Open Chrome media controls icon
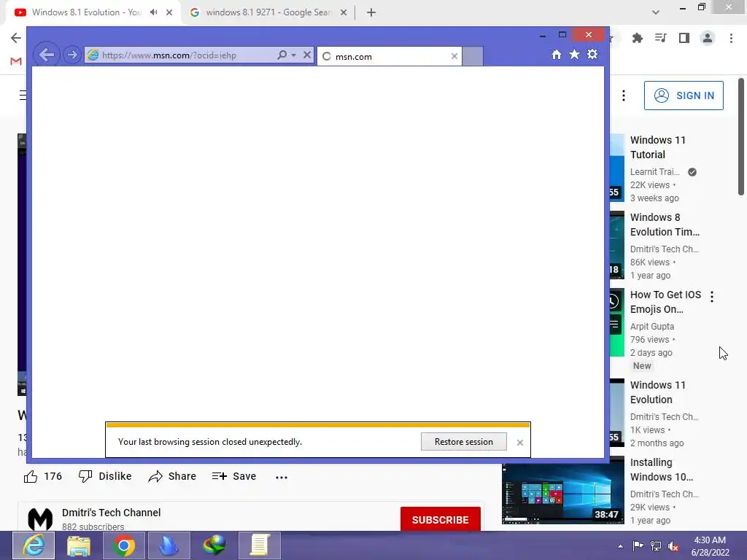The width and height of the screenshot is (747, 560). point(660,38)
